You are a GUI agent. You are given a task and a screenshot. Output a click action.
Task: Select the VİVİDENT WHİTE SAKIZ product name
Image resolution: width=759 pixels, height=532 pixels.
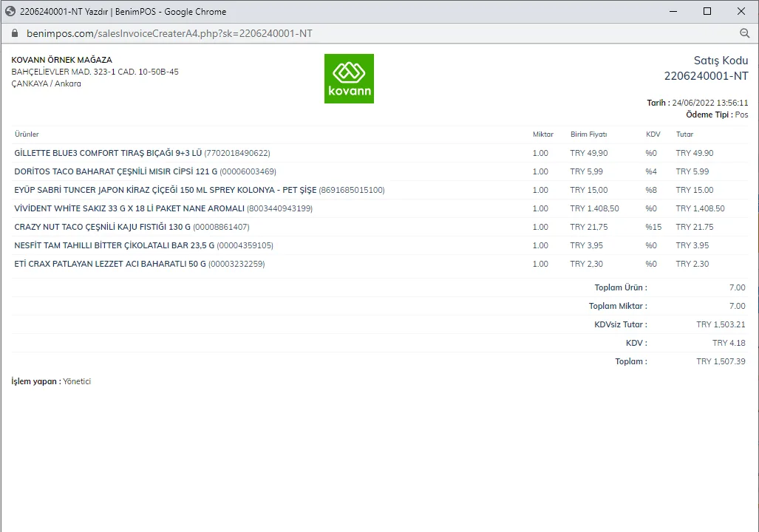pyautogui.click(x=129, y=208)
